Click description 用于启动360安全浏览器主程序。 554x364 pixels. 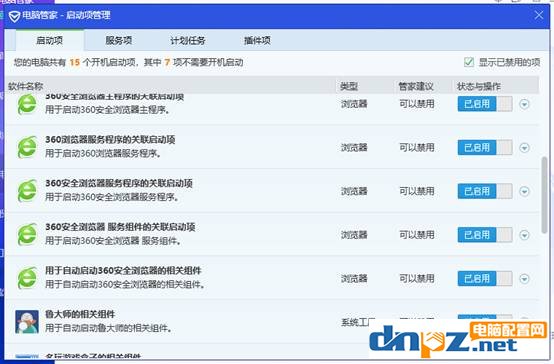coord(107,110)
